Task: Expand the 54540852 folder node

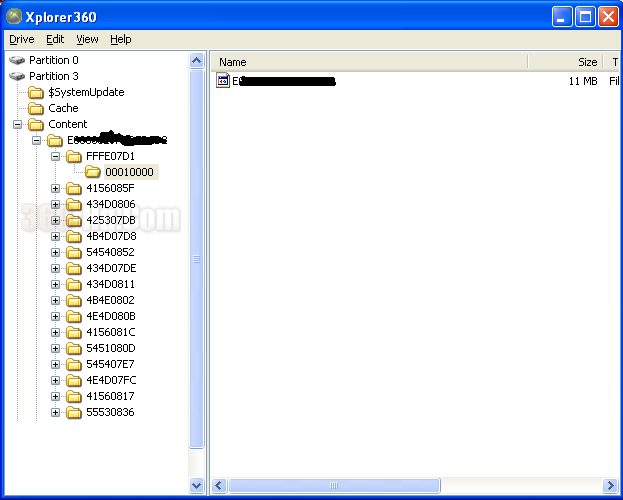Action: click(55, 252)
